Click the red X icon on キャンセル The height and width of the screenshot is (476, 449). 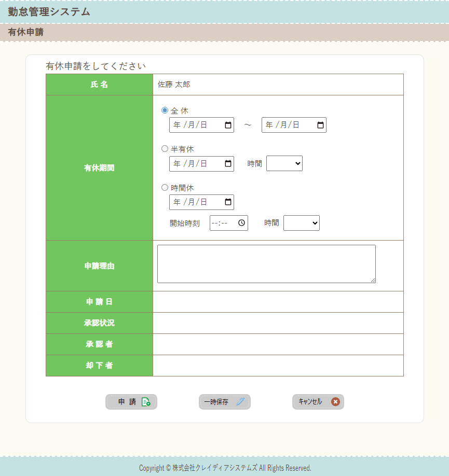point(335,402)
